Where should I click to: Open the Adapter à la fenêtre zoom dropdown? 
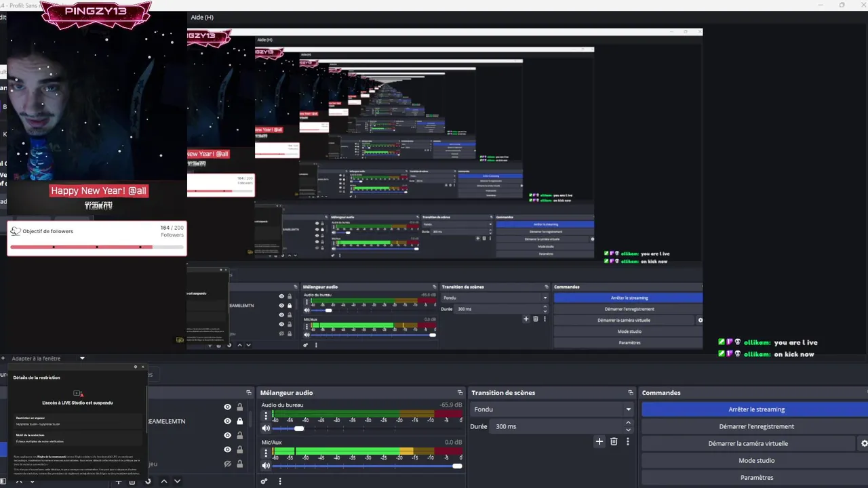tap(47, 358)
